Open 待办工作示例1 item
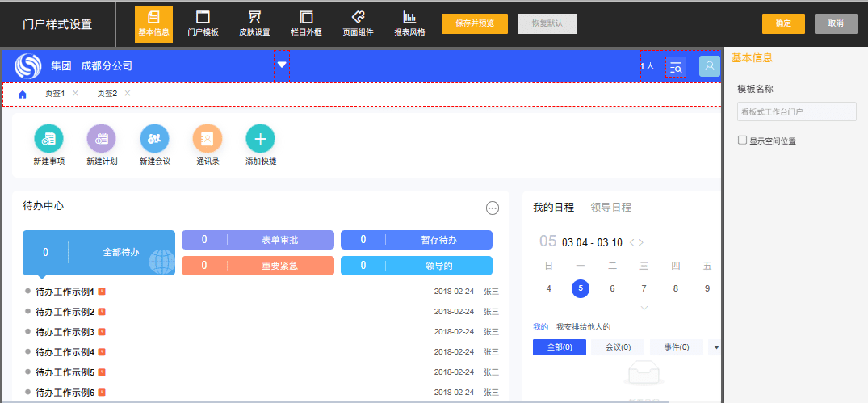868x403 pixels. pyautogui.click(x=65, y=292)
